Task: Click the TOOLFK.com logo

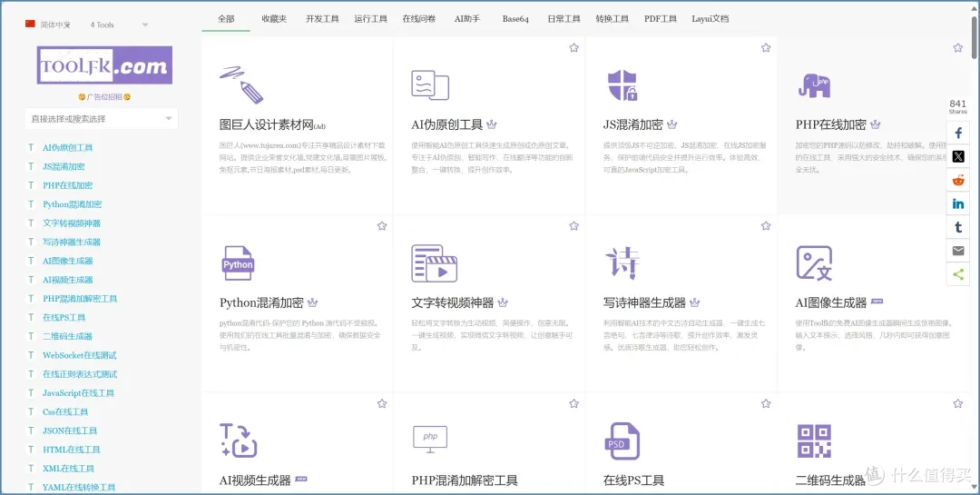Action: click(104, 65)
